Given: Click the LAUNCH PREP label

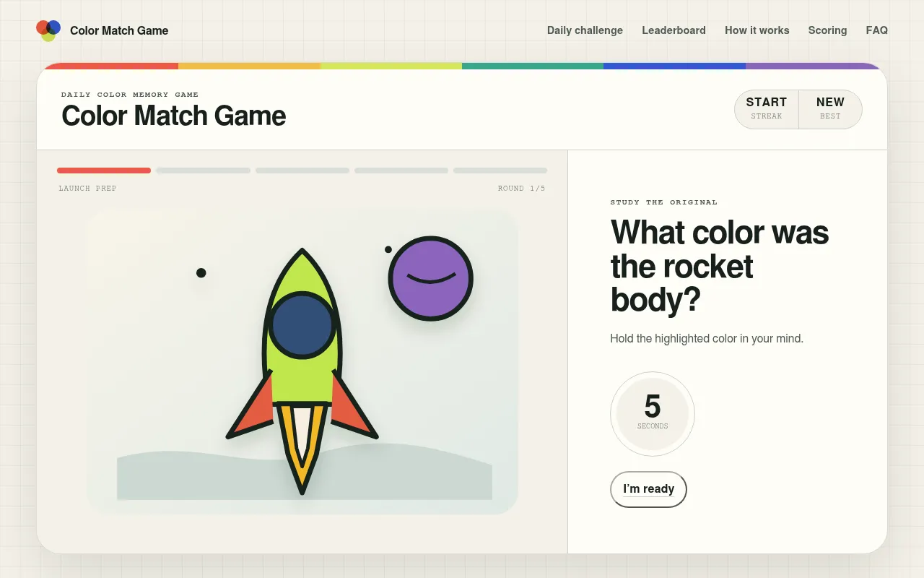Looking at the screenshot, I should (87, 189).
